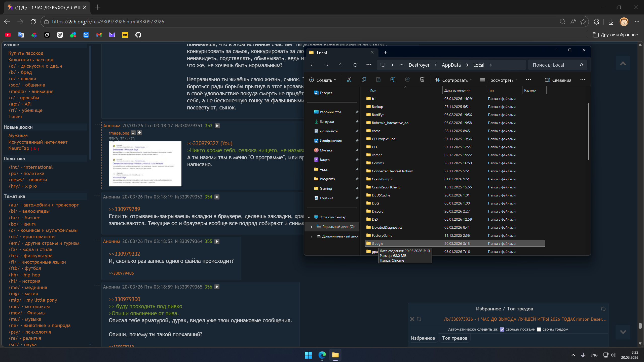644x362 pixels.
Task: Click the magnifier icon next to image.png
Action: (x=133, y=133)
